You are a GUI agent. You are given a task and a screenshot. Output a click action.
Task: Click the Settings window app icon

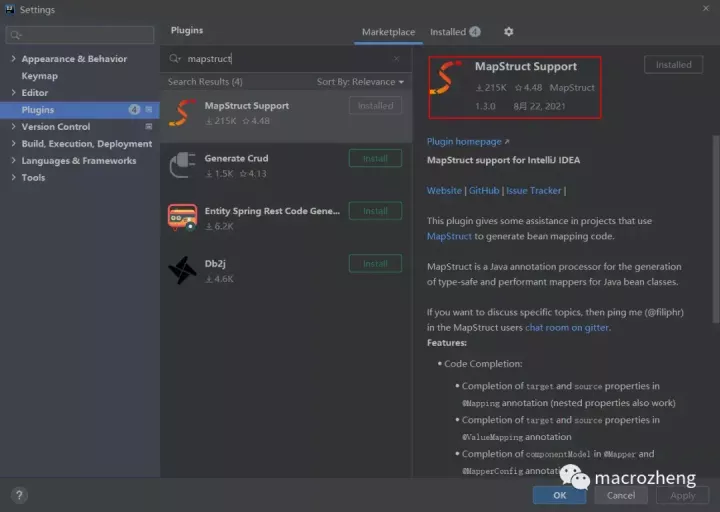10,9
